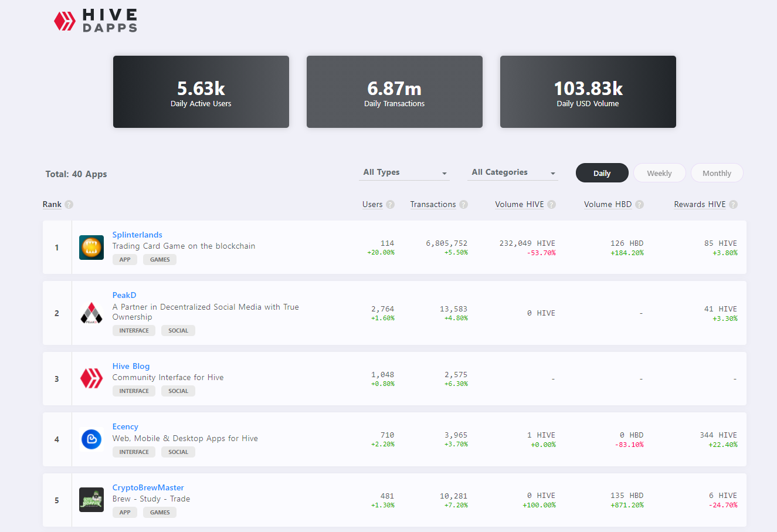
Task: Open the Hive Blog app icon
Action: pos(91,378)
